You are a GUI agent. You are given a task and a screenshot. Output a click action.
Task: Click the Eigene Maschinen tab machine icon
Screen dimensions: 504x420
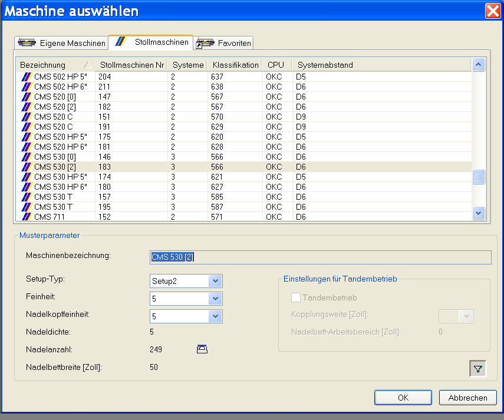[27, 43]
